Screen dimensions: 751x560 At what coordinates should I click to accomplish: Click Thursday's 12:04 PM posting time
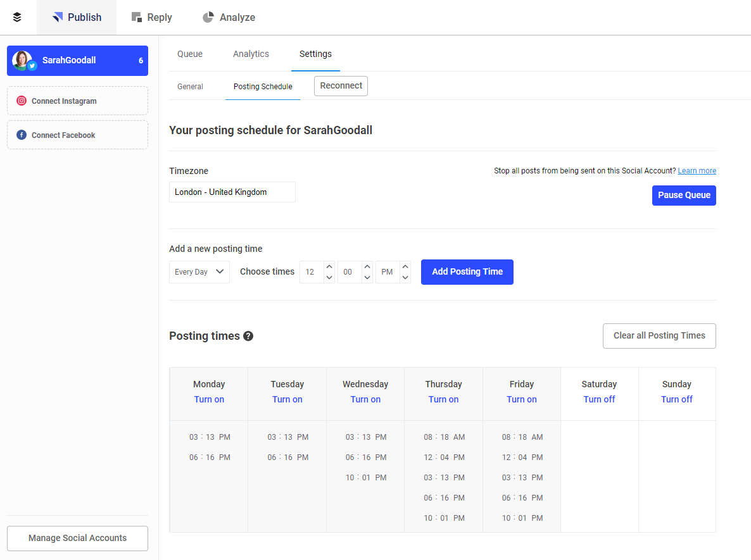click(x=444, y=457)
